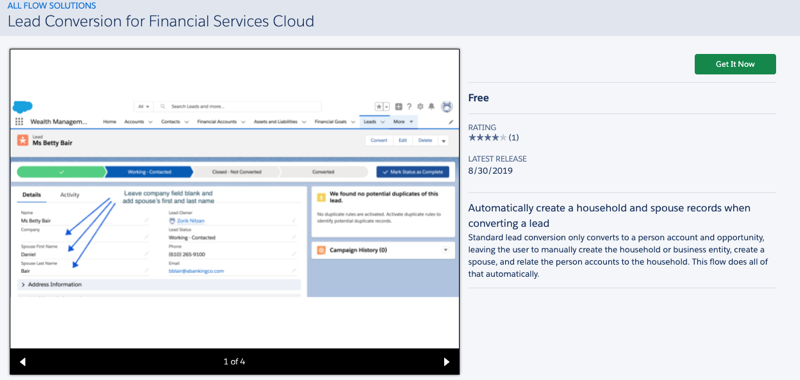Click the Edit button on lead
Image resolution: width=800 pixels, height=380 pixels.
403,140
